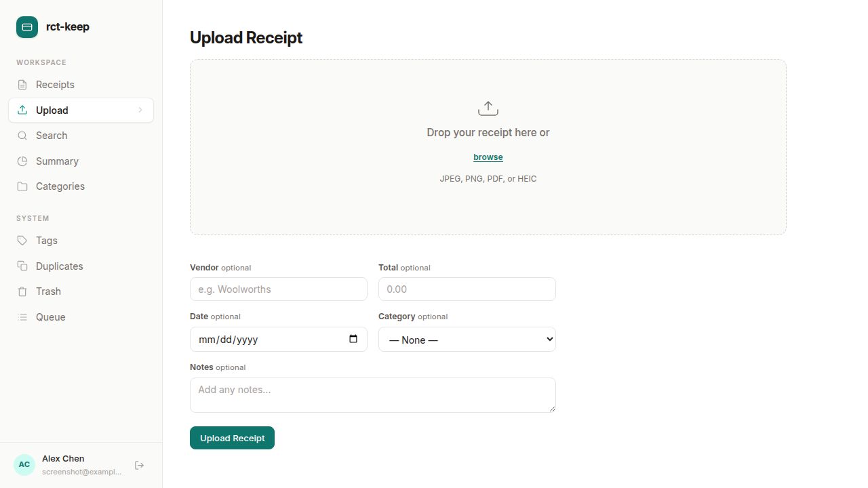Open the Queue list icon
The height and width of the screenshot is (488, 868).
[x=22, y=317]
